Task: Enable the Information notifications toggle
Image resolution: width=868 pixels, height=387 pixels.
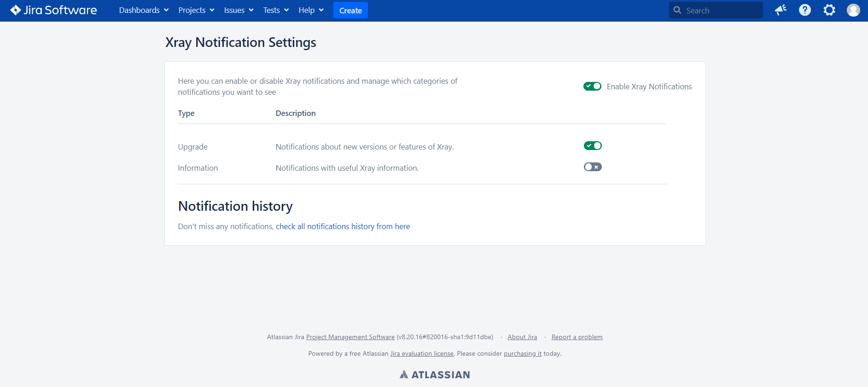Action: click(593, 167)
